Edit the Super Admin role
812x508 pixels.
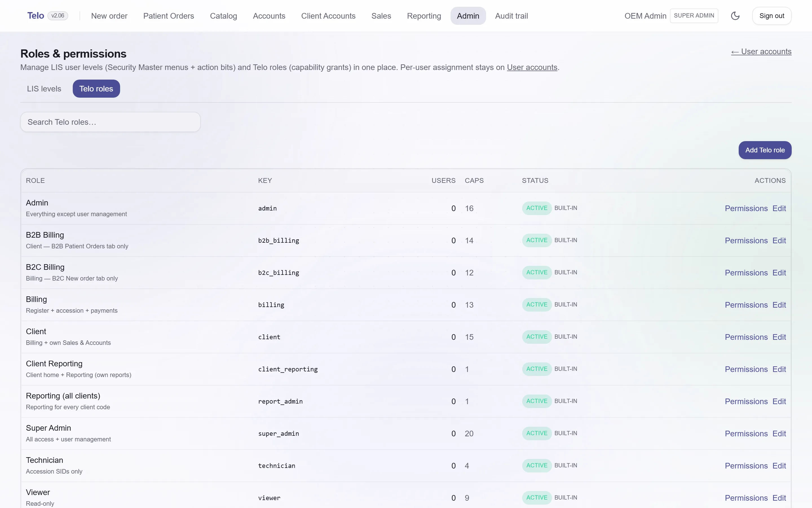tap(779, 434)
